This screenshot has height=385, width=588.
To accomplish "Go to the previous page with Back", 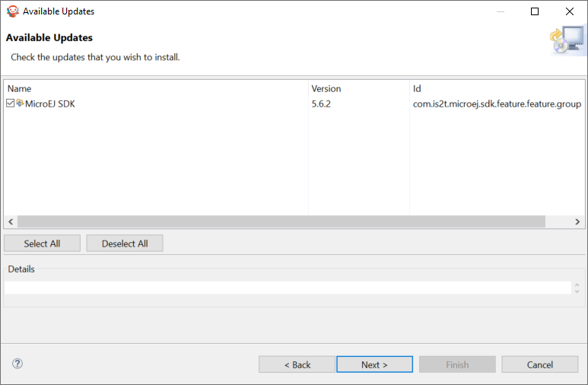I will coord(297,364).
